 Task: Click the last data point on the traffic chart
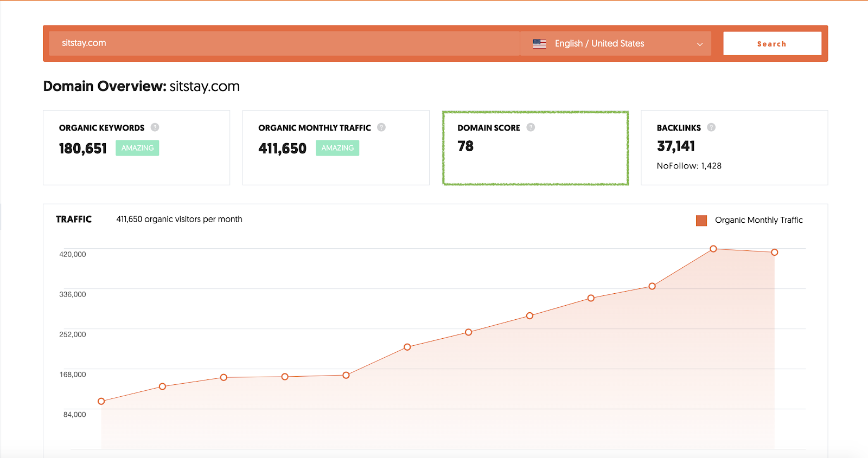[x=775, y=252]
